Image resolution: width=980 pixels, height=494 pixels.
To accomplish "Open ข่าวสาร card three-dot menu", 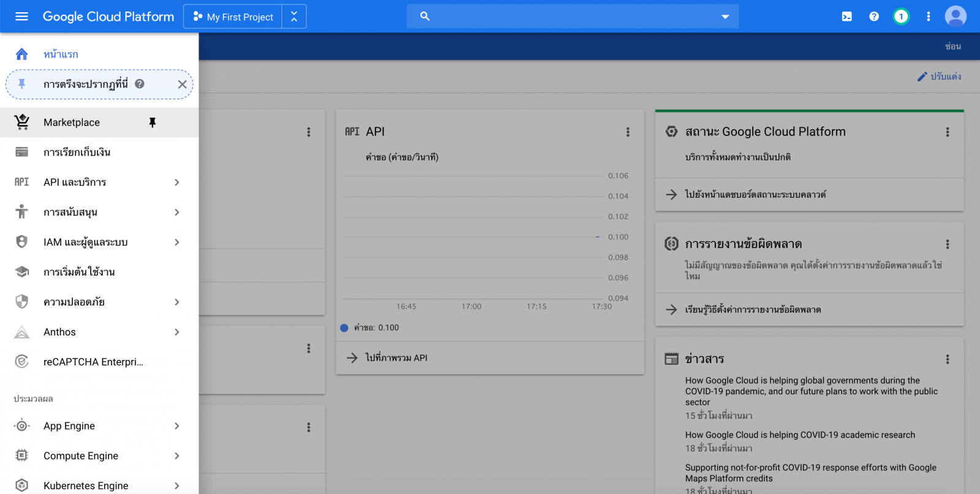I will tap(948, 359).
